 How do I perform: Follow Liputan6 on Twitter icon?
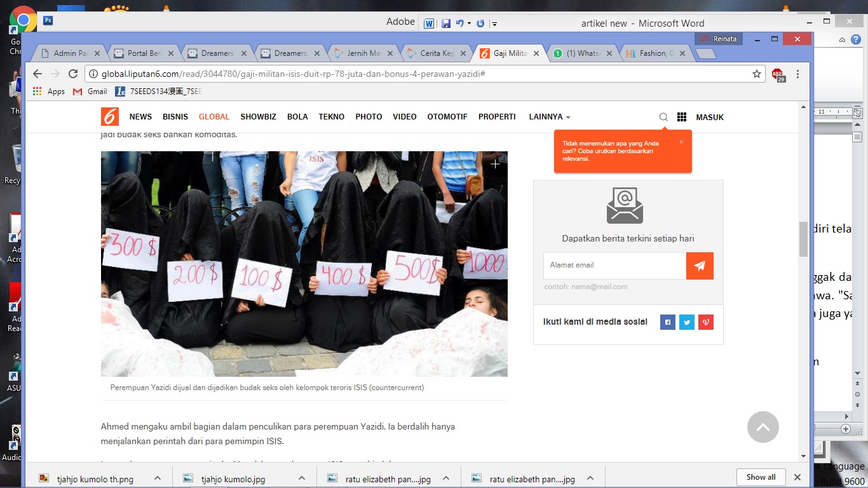pyautogui.click(x=687, y=322)
